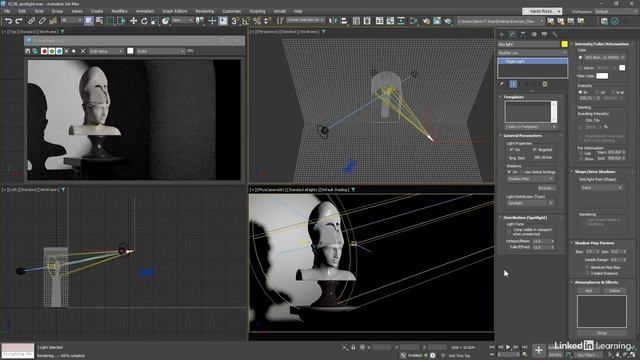640x360 pixels.
Task: Click the Render Production teapot icon
Action: point(448,21)
